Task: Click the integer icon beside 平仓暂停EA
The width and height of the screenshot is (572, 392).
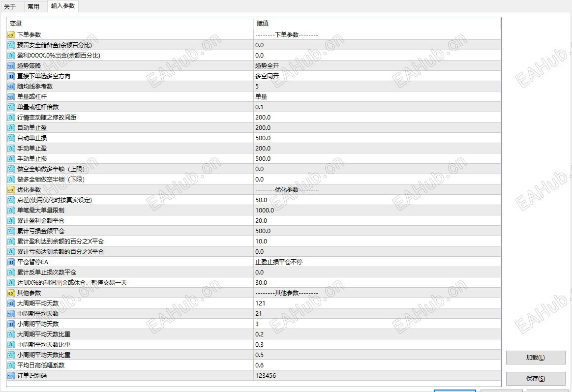Action: coord(11,262)
